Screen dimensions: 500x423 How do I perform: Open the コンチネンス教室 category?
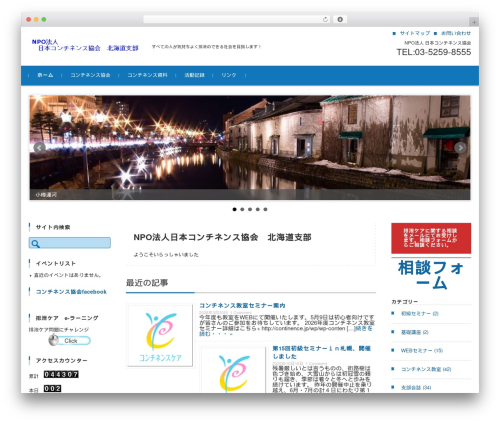click(x=426, y=369)
